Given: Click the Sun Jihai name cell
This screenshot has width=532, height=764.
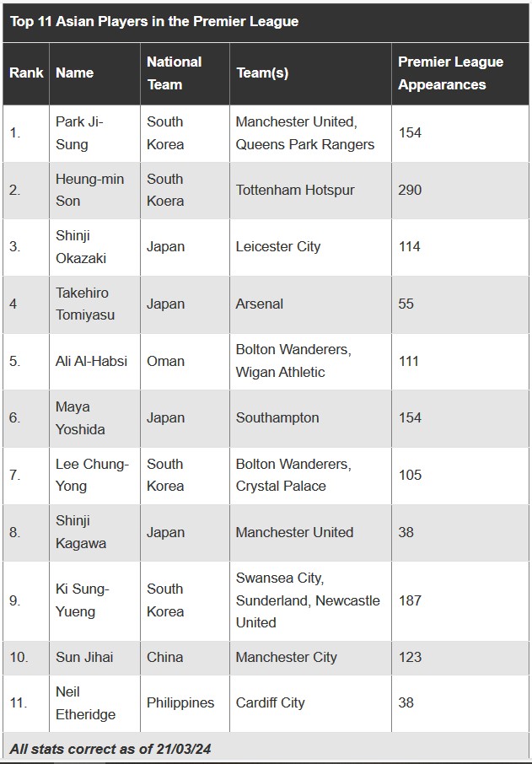Looking at the screenshot, I should [x=84, y=657].
